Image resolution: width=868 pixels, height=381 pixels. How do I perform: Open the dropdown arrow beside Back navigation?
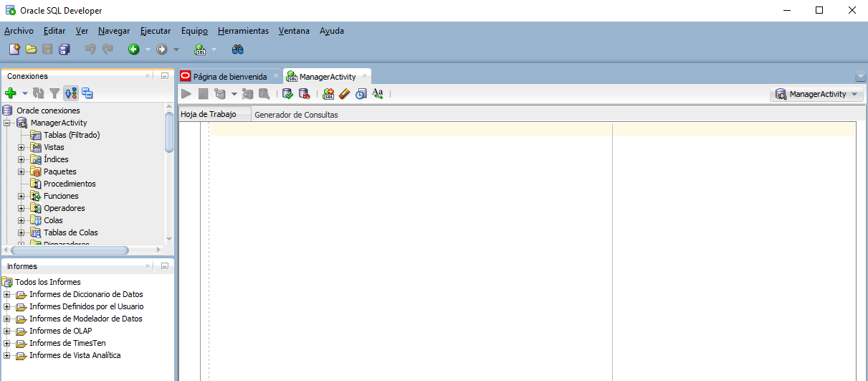148,50
